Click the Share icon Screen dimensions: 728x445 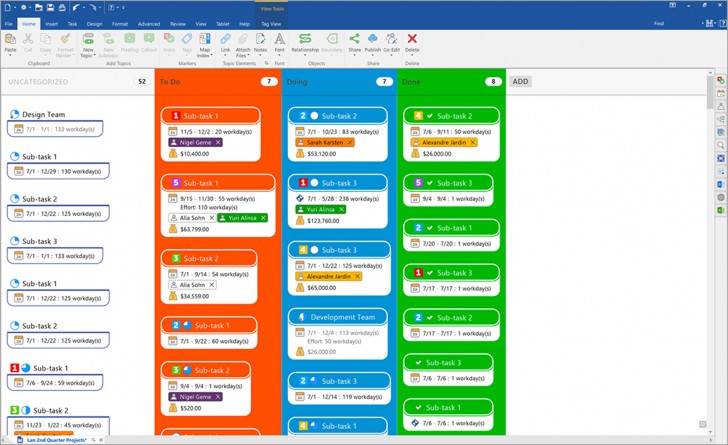coord(354,39)
